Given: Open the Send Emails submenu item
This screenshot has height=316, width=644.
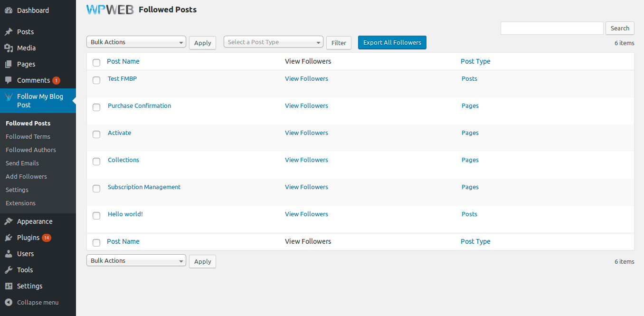Looking at the screenshot, I should click(x=22, y=163).
